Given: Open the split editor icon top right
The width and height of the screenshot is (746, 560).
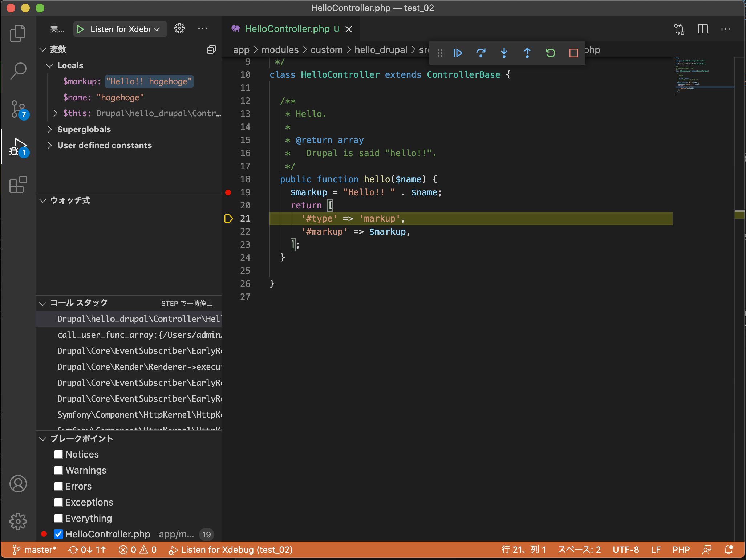Looking at the screenshot, I should [x=703, y=29].
